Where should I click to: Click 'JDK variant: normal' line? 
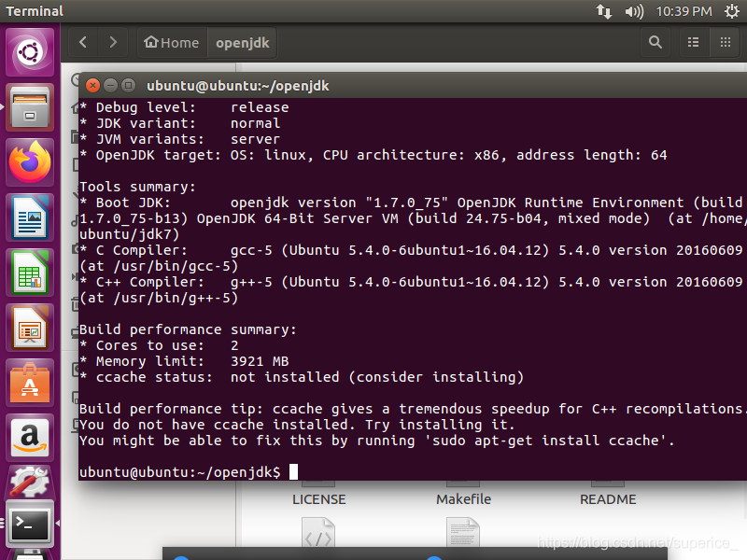(179, 123)
